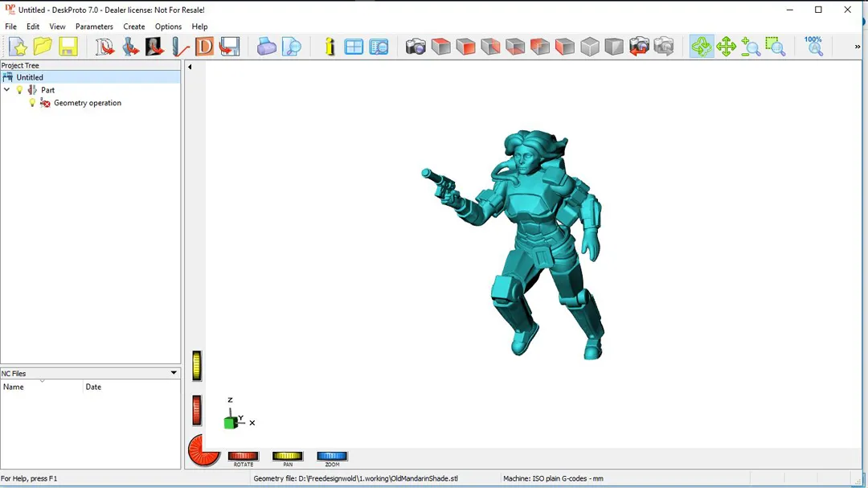The image size is (868, 488).
Task: Open the Create menu
Action: coord(134,27)
